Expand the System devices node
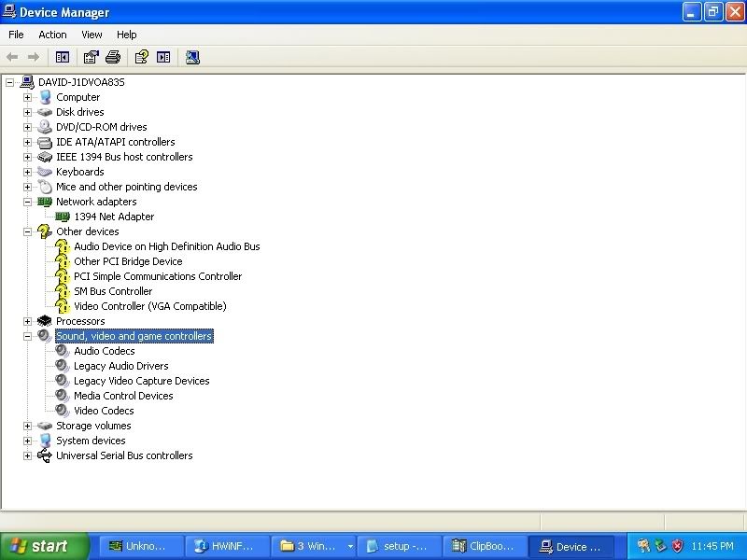Image resolution: width=747 pixels, height=560 pixels. (x=28, y=441)
